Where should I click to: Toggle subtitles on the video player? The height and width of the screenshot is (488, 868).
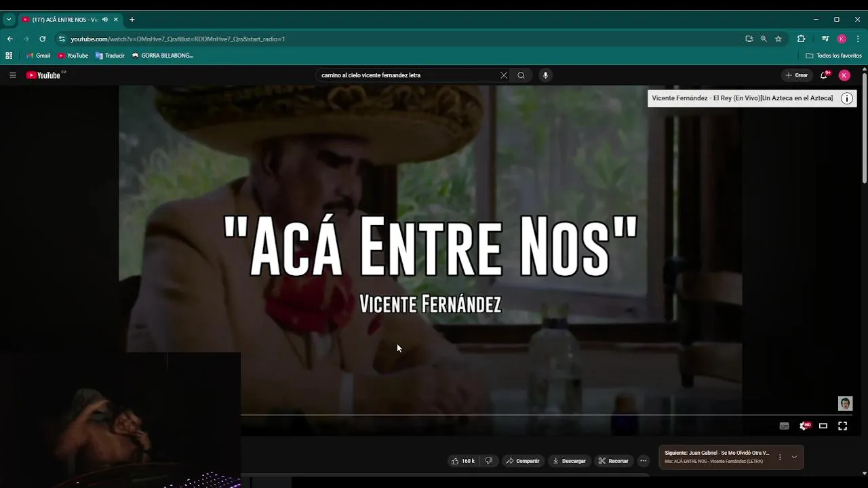(785, 426)
